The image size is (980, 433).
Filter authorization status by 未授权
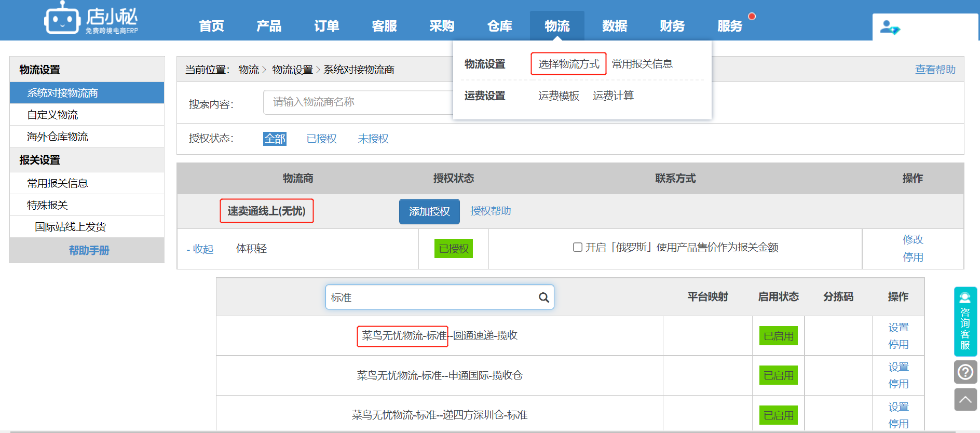pyautogui.click(x=373, y=139)
